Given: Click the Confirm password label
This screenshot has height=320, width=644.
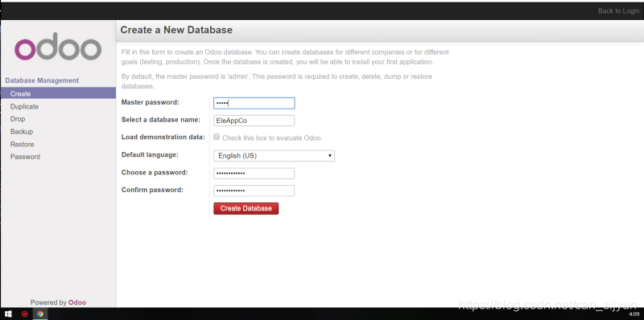Looking at the screenshot, I should [152, 190].
